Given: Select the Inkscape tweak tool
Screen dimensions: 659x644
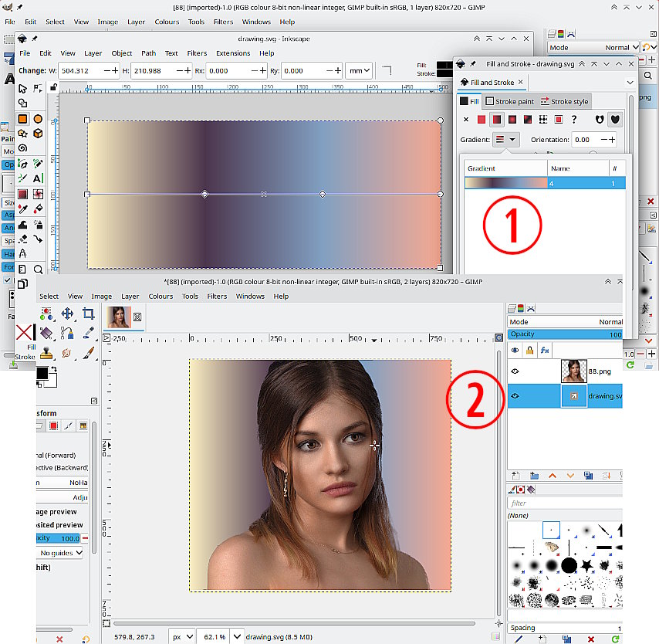Looking at the screenshot, I should [x=22, y=224].
